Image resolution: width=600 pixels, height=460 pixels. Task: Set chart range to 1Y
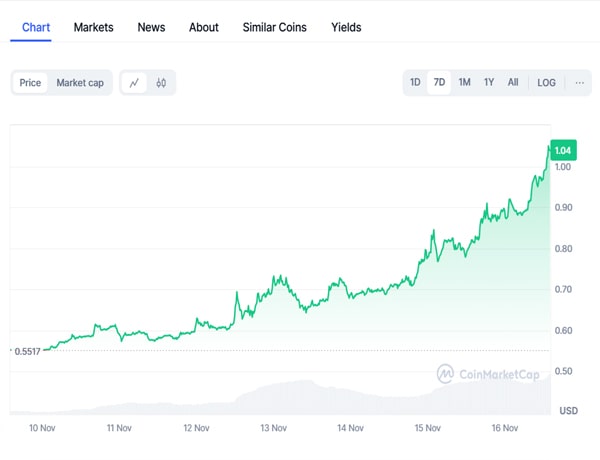coord(489,82)
